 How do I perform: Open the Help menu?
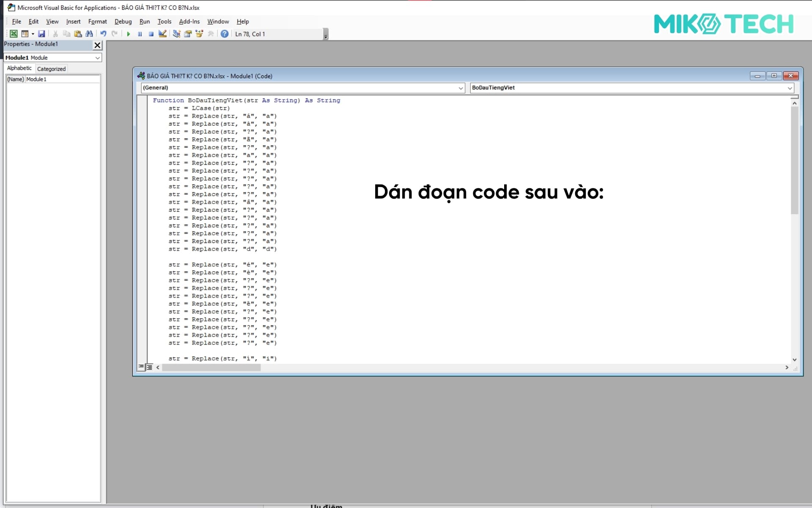click(x=243, y=22)
